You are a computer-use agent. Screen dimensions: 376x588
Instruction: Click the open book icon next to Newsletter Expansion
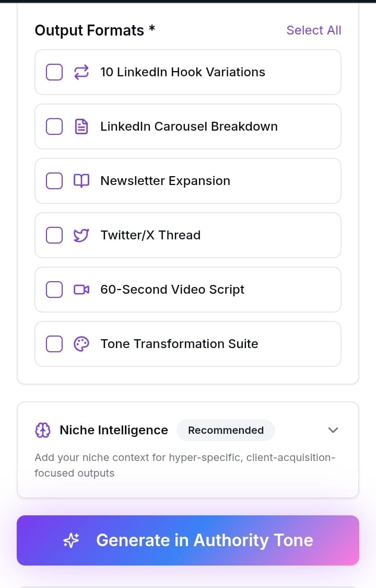pyautogui.click(x=81, y=181)
